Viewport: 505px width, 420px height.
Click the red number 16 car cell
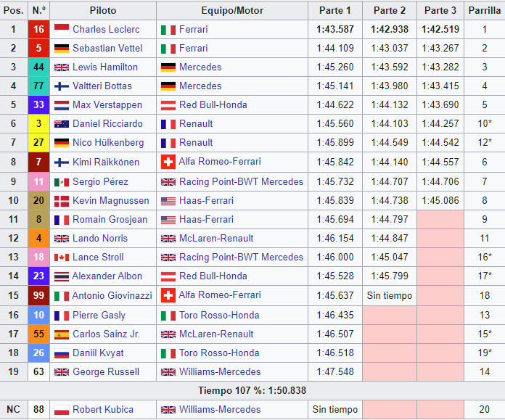coord(38,29)
